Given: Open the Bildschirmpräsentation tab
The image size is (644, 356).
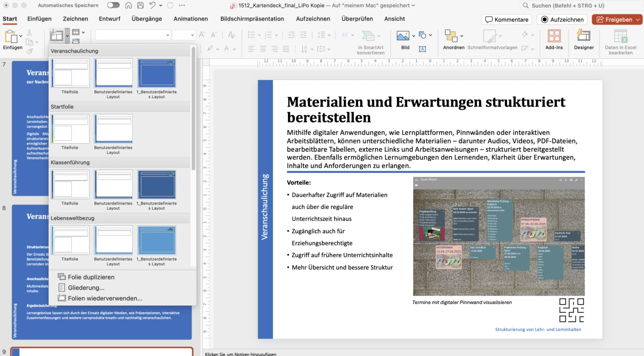Looking at the screenshot, I should point(252,19).
